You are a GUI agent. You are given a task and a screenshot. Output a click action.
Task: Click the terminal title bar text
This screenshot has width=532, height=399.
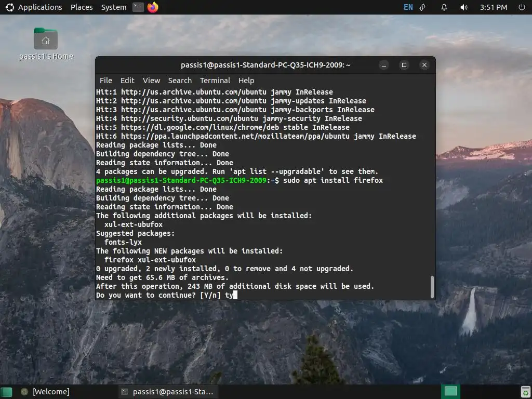coord(265,65)
